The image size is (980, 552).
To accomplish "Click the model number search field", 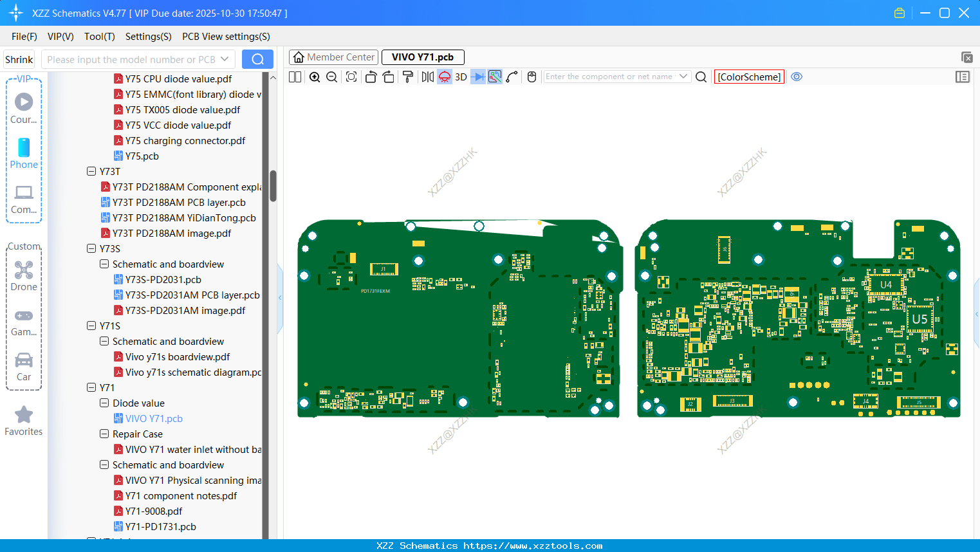I will (131, 60).
